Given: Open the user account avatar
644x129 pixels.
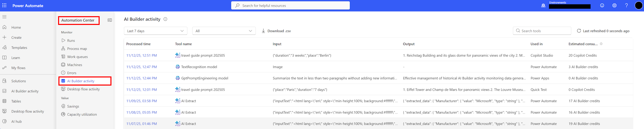Looking at the screenshot, I should [639, 5].
